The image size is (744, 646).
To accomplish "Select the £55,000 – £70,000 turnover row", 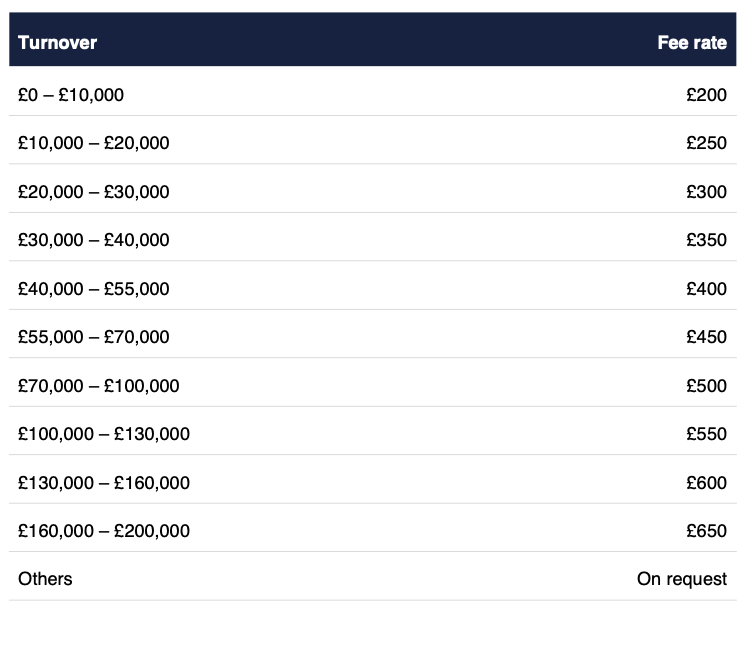I will [94, 337].
